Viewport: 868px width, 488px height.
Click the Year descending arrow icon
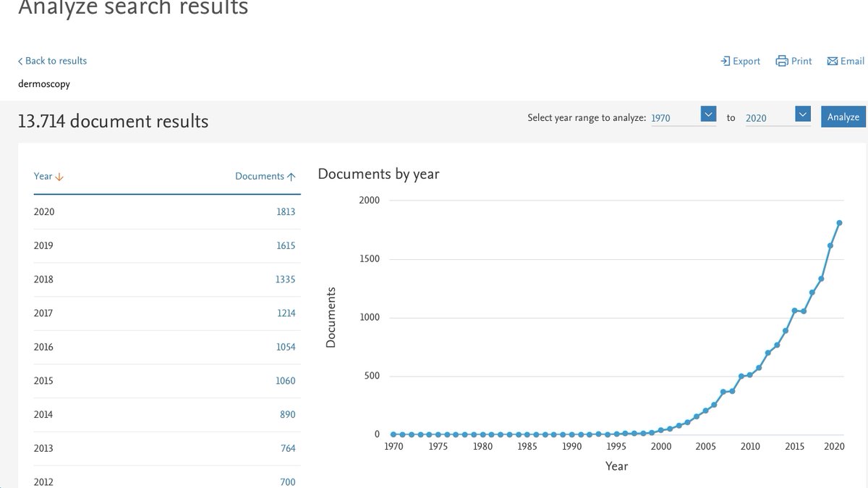(x=59, y=177)
